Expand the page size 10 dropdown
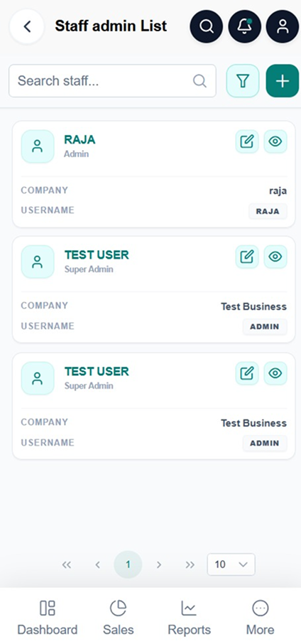 tap(231, 564)
